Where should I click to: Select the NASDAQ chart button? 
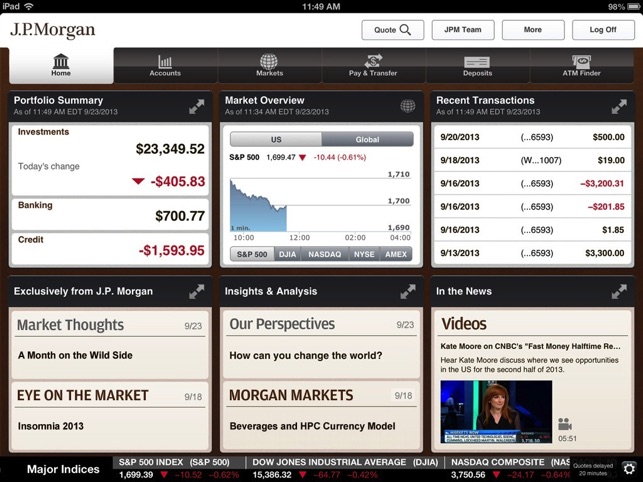[325, 254]
